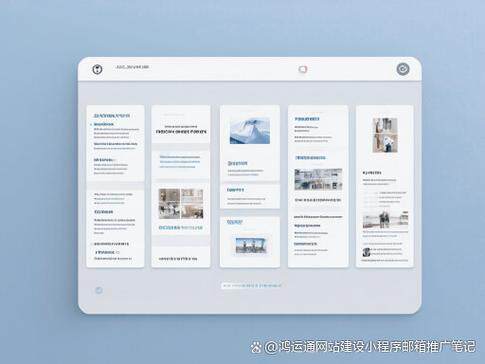Click the header title text beside the logo
Viewport: 485px width, 364px height.
click(x=132, y=67)
